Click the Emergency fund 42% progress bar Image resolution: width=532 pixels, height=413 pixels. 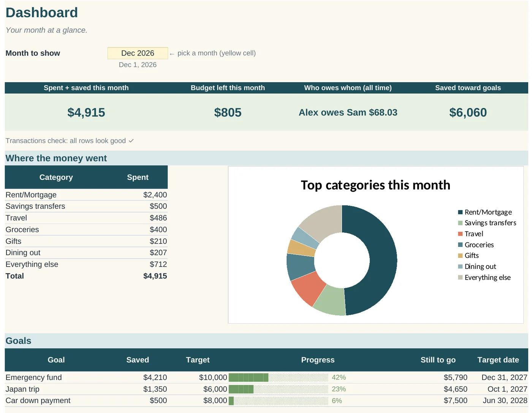pos(279,378)
